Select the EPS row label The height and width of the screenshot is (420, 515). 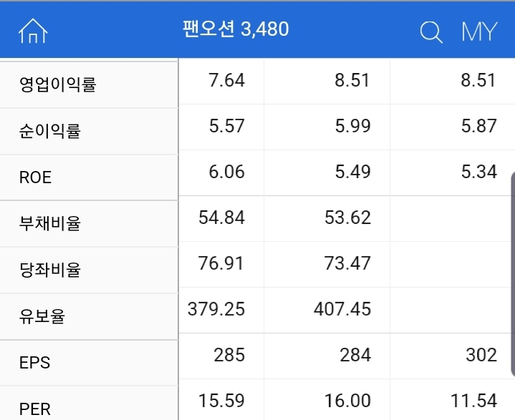click(x=35, y=363)
